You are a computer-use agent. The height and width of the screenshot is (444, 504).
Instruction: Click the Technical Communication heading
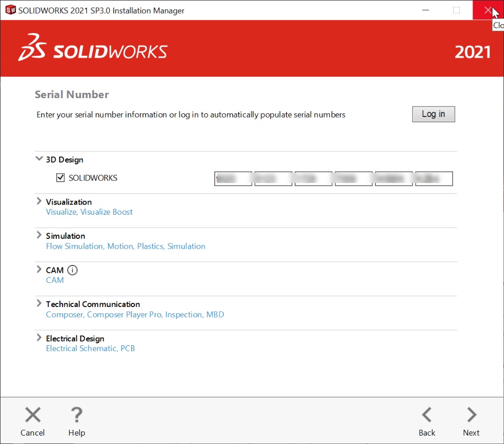(x=93, y=304)
